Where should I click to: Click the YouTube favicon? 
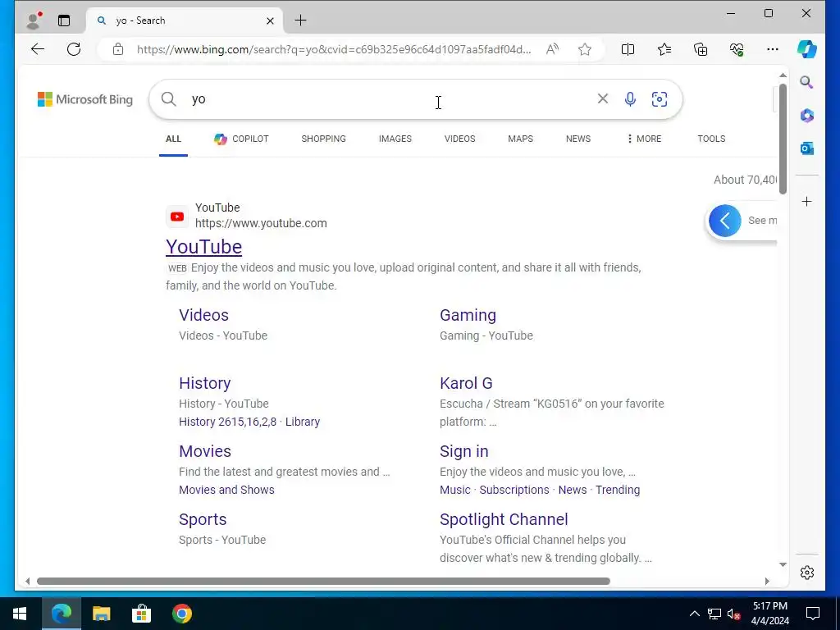click(177, 217)
